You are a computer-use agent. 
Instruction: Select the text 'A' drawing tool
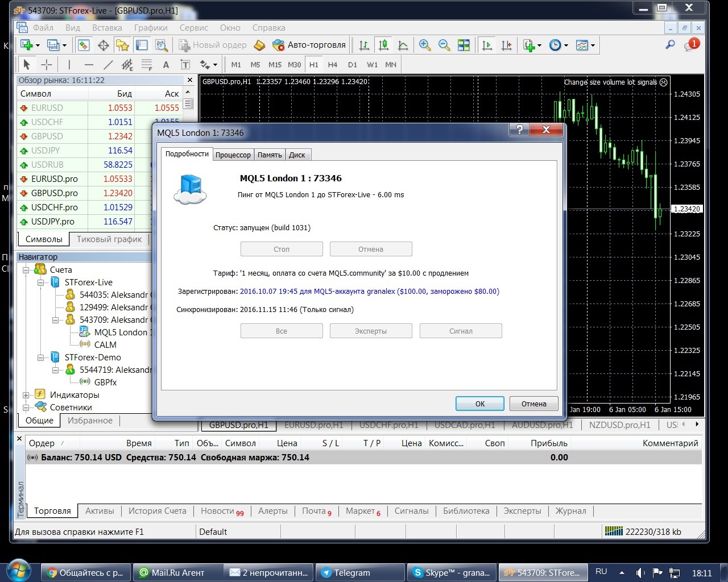(x=166, y=64)
